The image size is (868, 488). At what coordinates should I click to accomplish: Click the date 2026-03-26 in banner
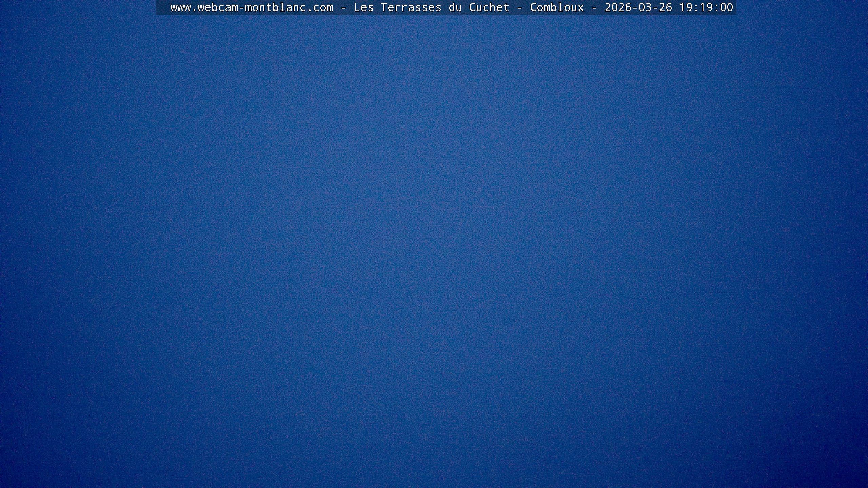point(638,7)
